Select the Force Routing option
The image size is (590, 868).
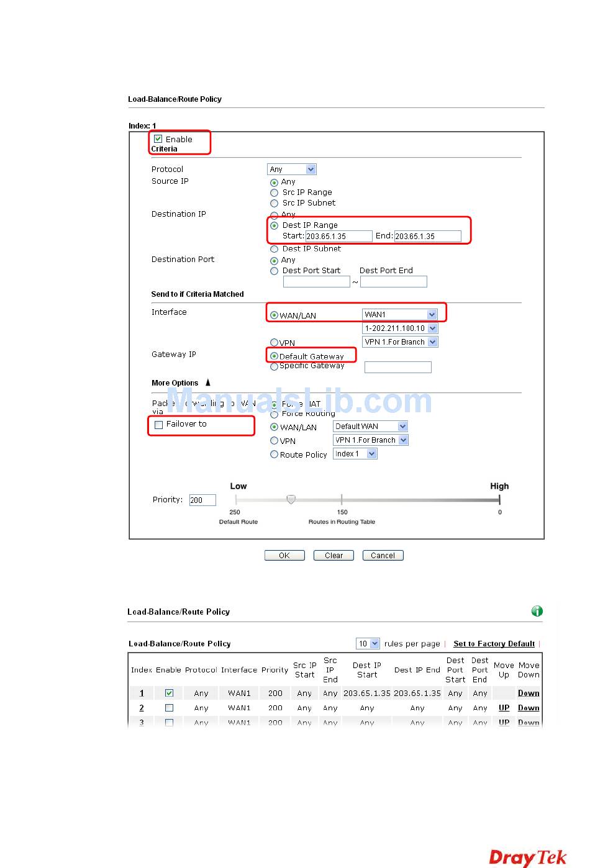click(274, 415)
